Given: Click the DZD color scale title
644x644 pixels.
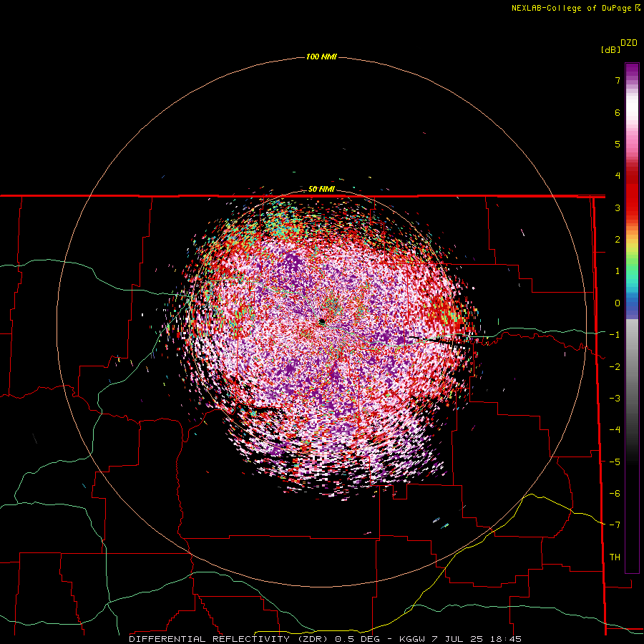Looking at the screenshot, I should pos(629,43).
